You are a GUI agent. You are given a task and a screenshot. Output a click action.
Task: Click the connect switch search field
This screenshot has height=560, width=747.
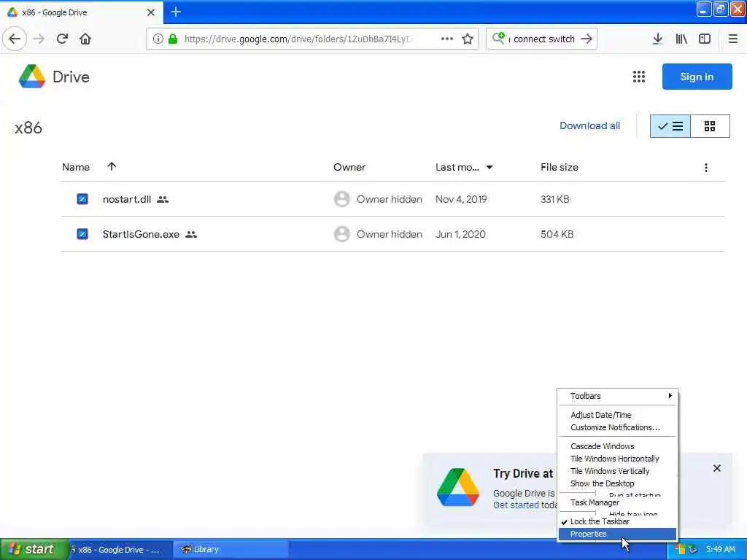click(543, 39)
